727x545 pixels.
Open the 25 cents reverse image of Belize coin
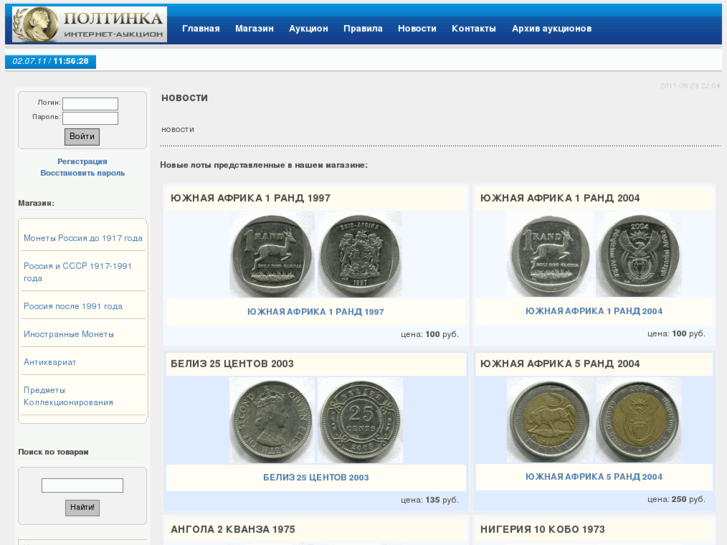coord(360,420)
